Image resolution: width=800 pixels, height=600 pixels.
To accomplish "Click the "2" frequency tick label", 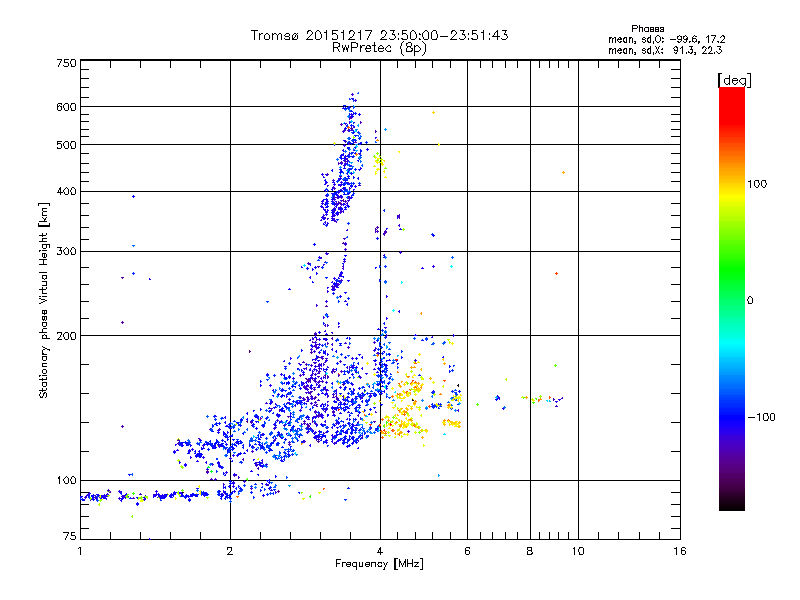I will [x=230, y=551].
